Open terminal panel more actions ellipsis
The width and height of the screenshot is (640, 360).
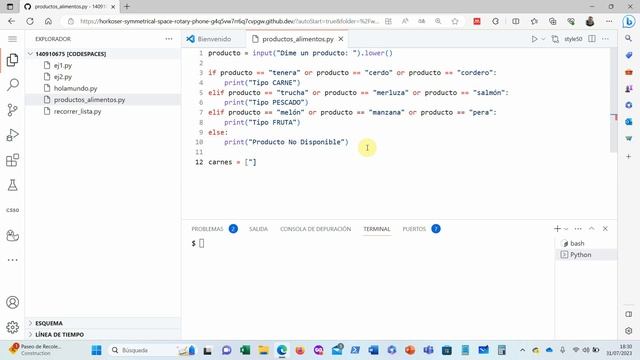[x=578, y=229]
